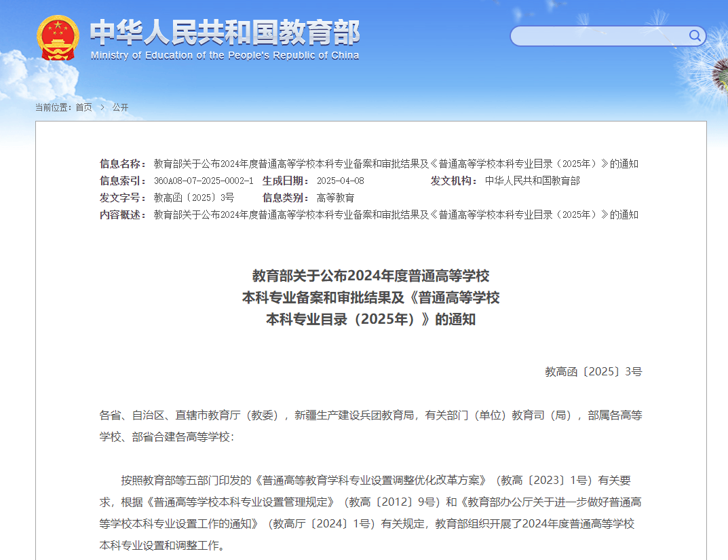
Task: Click the magnifier search icon
Action: pyautogui.click(x=695, y=36)
